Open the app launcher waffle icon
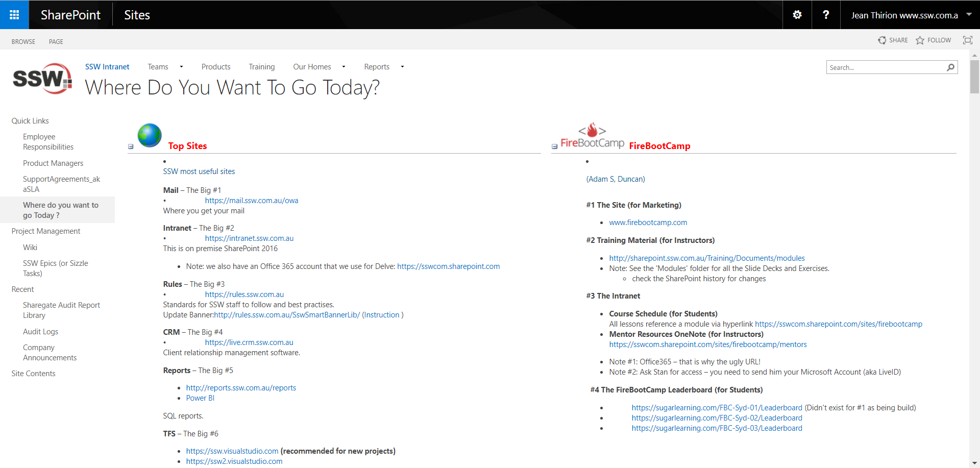980x468 pixels. tap(14, 15)
